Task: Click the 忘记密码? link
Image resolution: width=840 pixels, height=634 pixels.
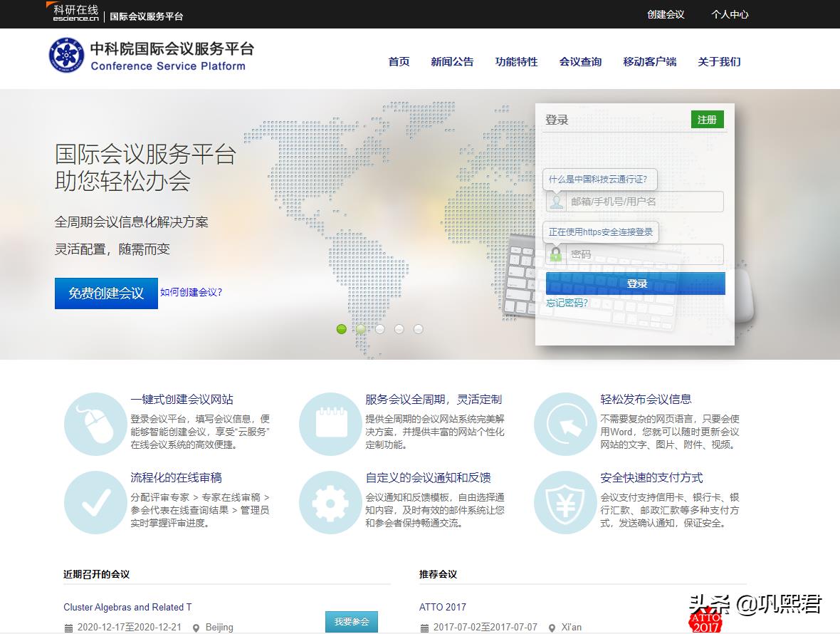Action: [567, 303]
